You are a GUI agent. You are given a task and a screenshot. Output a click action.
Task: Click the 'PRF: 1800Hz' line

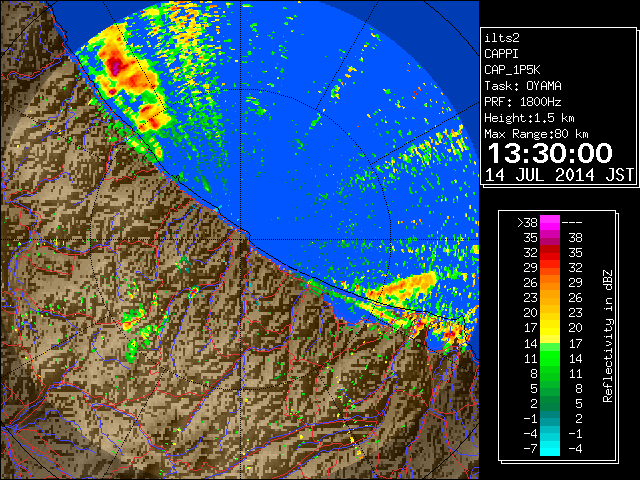[523, 102]
